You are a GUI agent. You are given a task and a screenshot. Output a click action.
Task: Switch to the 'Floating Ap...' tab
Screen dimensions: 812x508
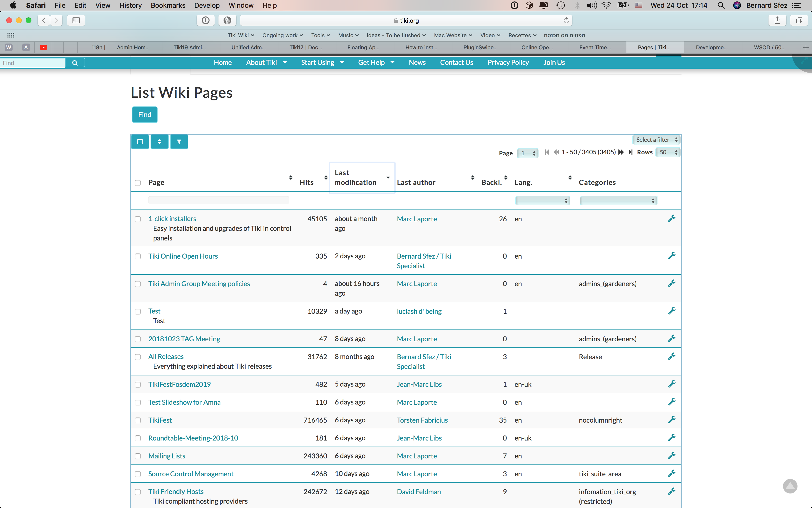363,48
